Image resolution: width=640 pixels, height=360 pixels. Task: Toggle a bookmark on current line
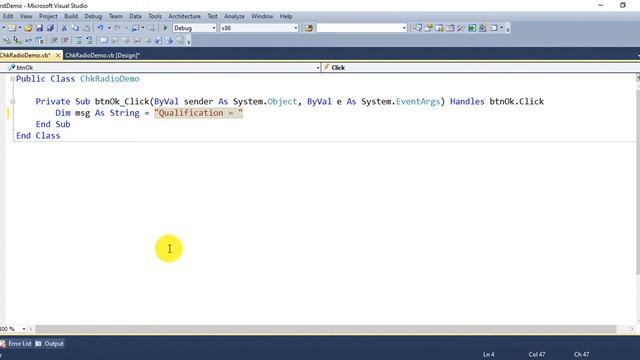coord(104,40)
